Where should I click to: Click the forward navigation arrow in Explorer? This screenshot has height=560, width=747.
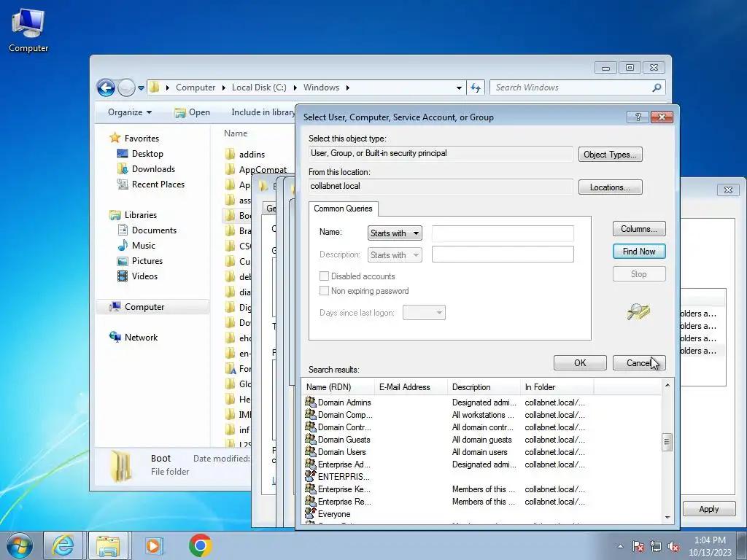click(x=126, y=87)
